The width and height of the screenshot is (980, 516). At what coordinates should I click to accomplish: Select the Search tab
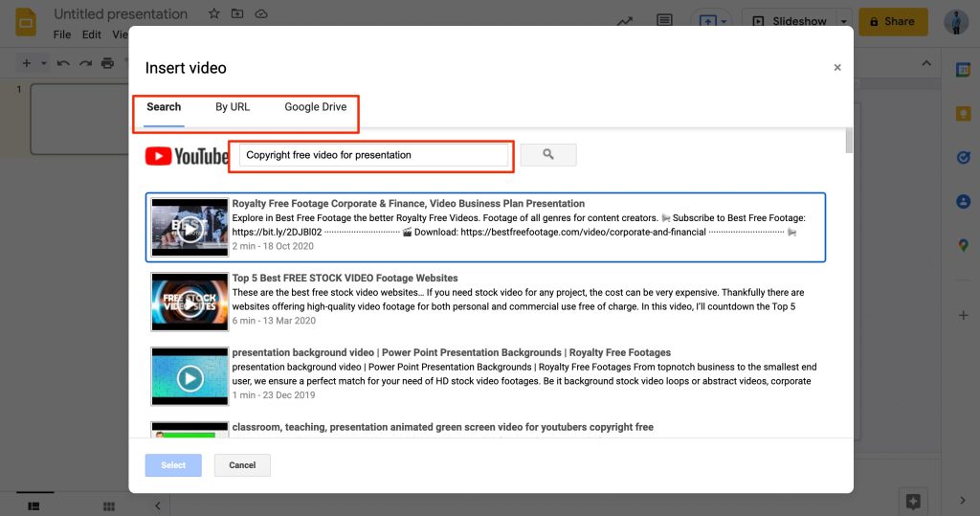(x=164, y=107)
